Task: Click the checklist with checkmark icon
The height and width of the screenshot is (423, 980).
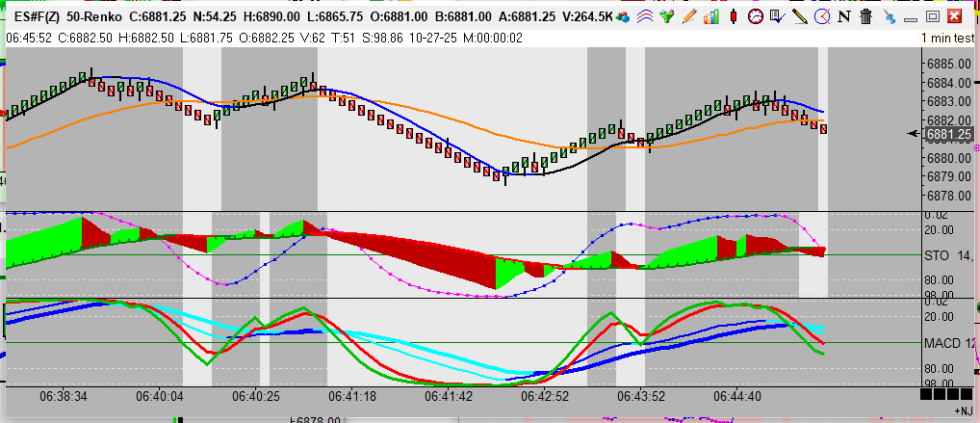Action: point(777,16)
